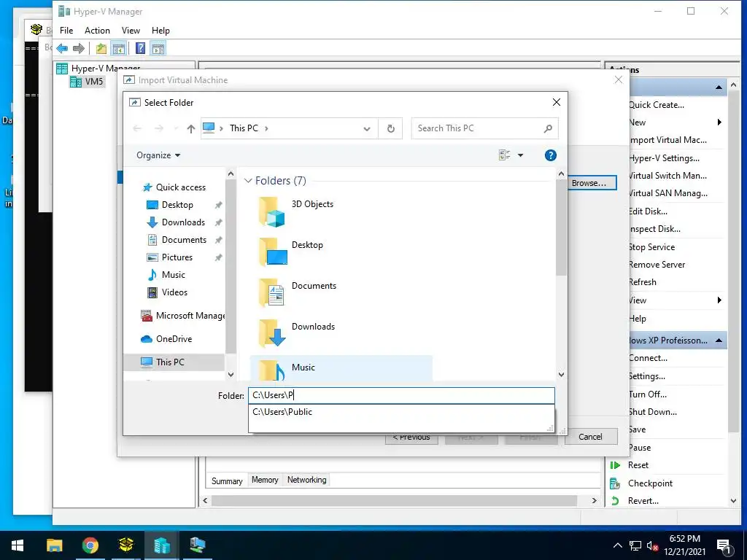This screenshot has width=747, height=560.
Task: Collapse the Windows XP Professional actions section
Action: 719,341
